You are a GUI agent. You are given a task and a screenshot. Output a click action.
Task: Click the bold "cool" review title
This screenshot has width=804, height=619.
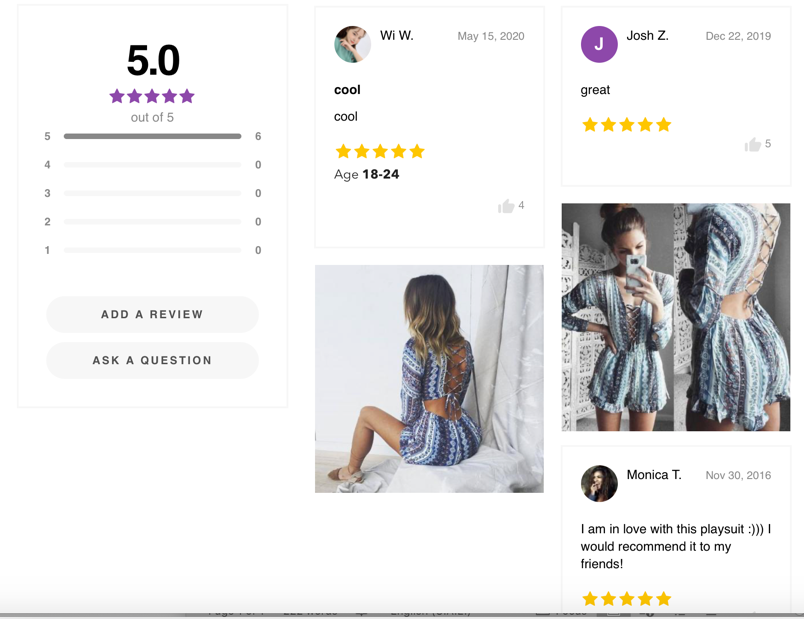point(347,90)
